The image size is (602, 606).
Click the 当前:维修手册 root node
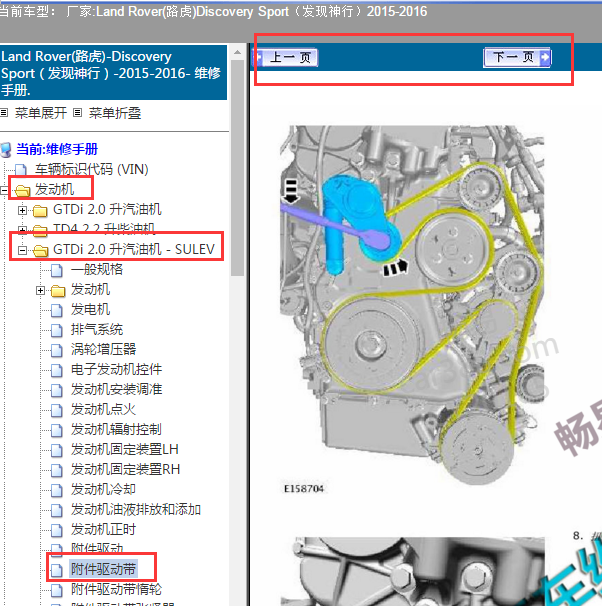click(x=57, y=149)
